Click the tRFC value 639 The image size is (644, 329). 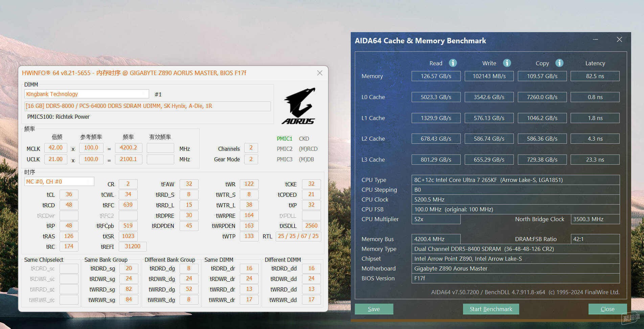(128, 205)
